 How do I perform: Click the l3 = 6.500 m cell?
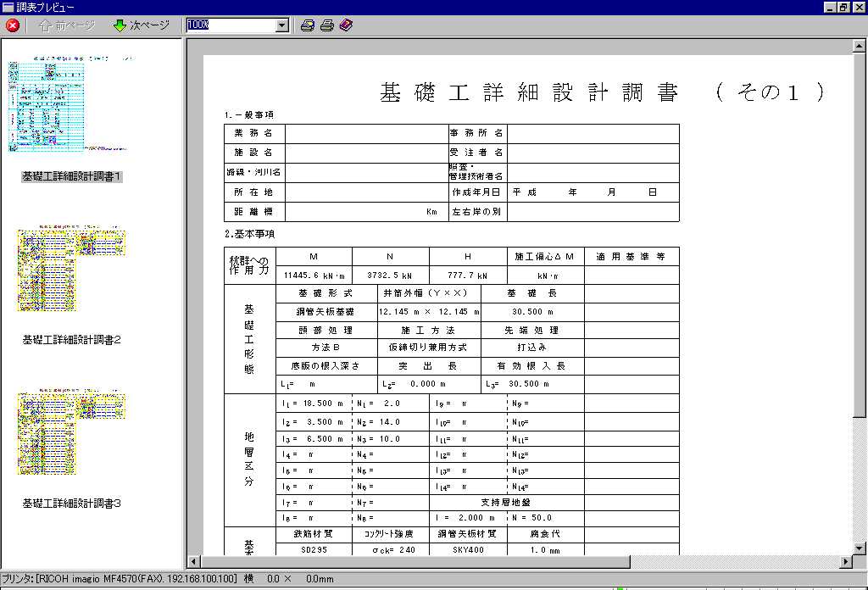[314, 439]
